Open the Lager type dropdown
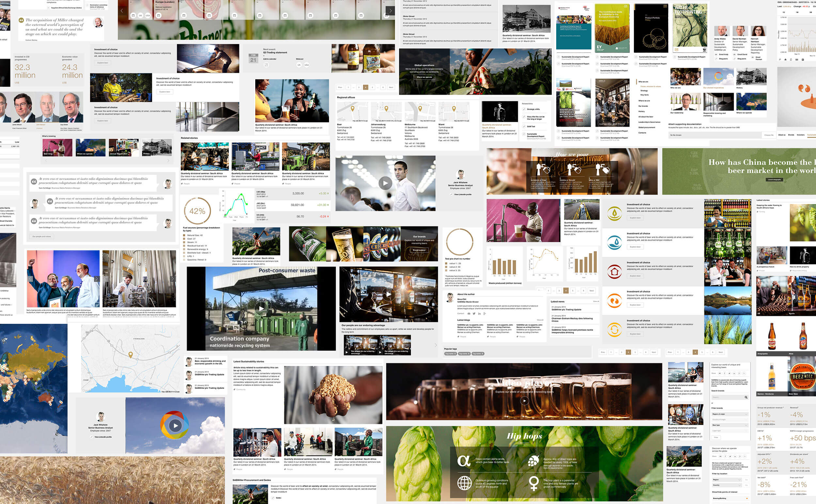Viewport: 816px width, 504px height. [x=730, y=431]
